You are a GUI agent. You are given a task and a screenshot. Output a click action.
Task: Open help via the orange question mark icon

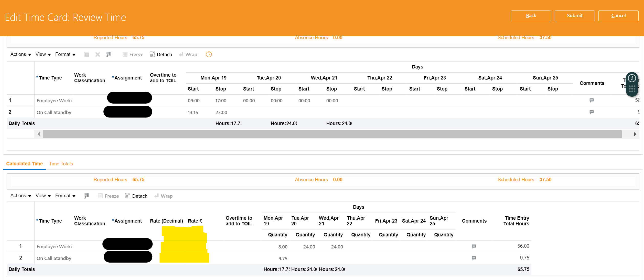click(x=209, y=54)
